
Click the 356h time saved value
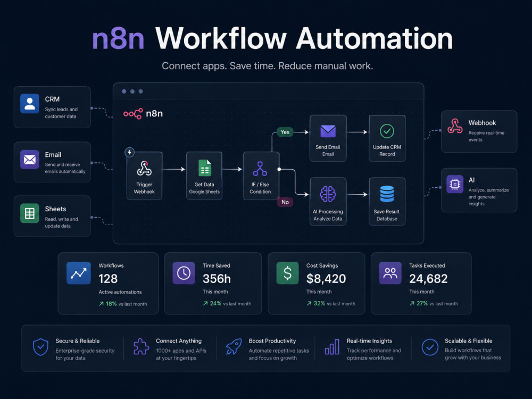[217, 279]
